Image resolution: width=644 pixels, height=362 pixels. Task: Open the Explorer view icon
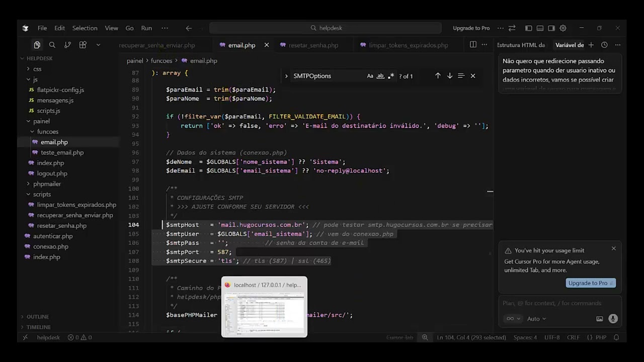[37, 45]
